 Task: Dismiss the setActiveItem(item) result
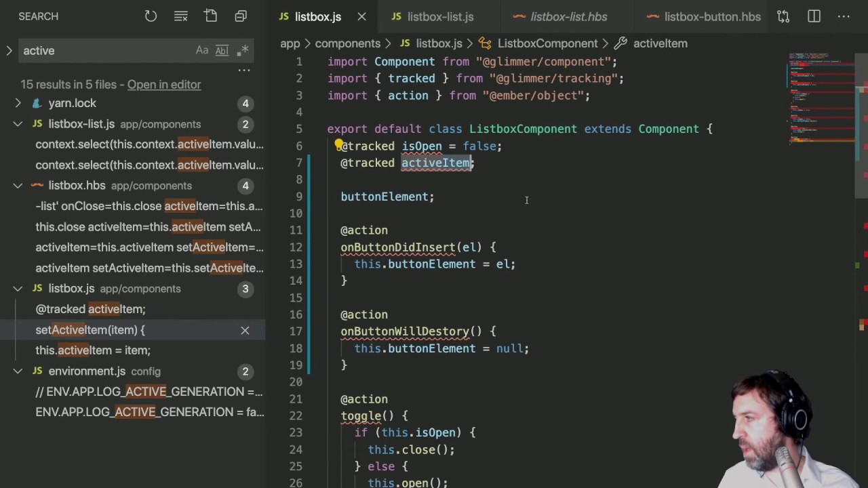tap(245, 330)
